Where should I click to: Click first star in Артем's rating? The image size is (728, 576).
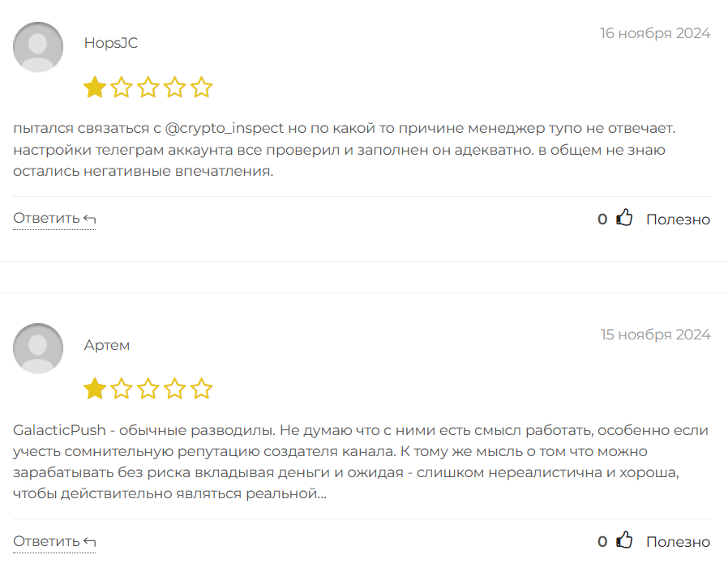click(x=95, y=389)
